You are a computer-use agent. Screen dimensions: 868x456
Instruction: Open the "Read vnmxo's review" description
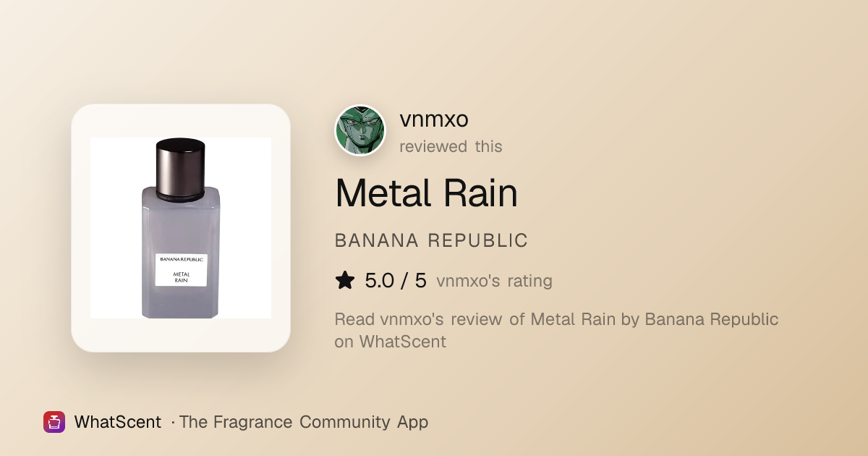pos(556,330)
